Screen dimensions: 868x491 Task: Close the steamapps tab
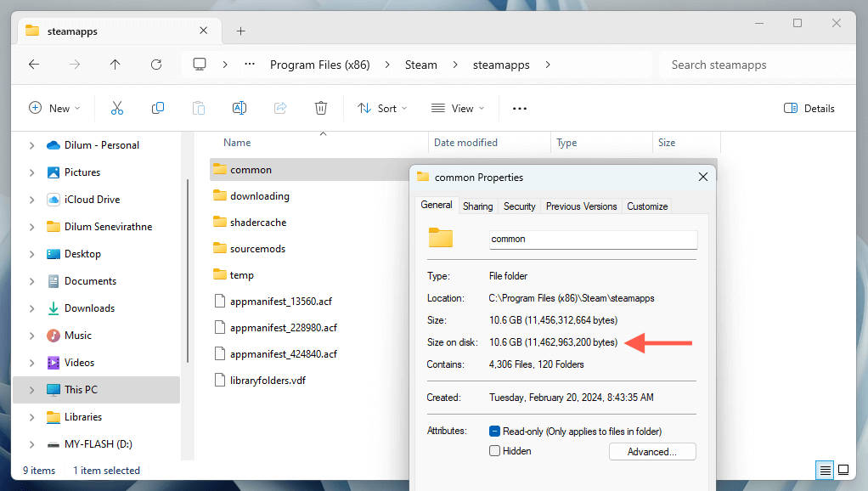pos(203,31)
